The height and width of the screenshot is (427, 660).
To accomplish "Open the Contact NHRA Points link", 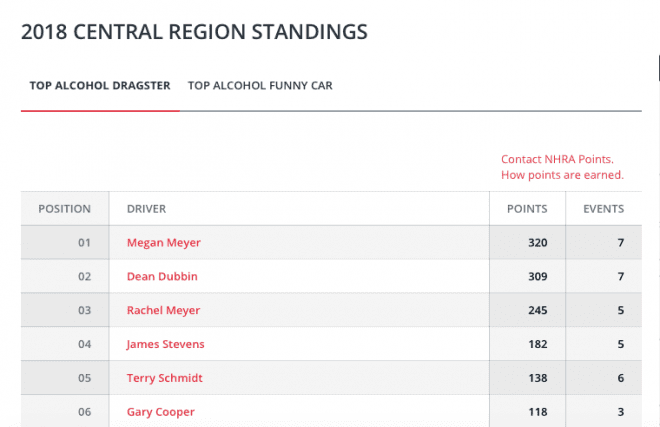I will 557,159.
